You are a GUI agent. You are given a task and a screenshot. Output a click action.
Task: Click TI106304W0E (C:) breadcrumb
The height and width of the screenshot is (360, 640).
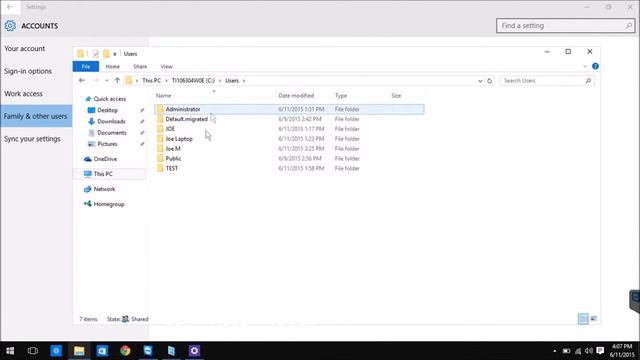(x=193, y=81)
